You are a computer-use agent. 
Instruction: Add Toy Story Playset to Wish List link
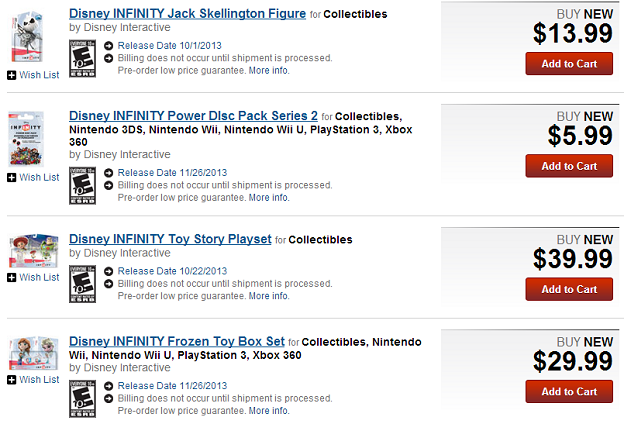click(39, 277)
